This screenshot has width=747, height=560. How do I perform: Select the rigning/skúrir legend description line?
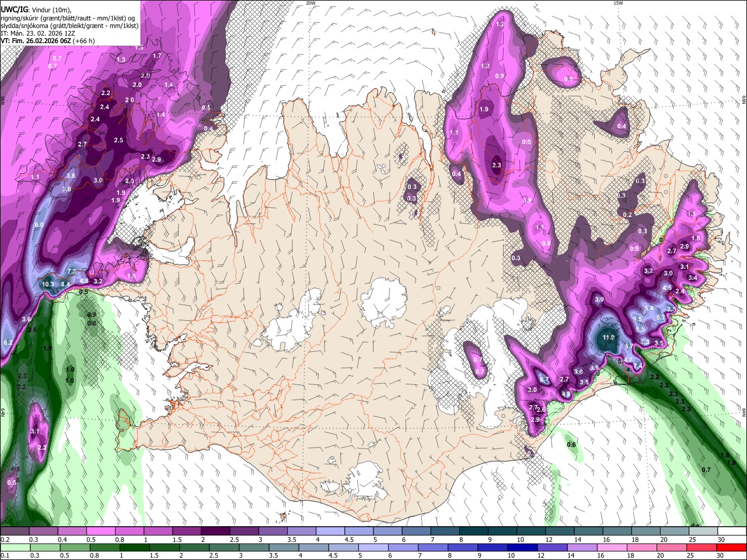click(67, 18)
